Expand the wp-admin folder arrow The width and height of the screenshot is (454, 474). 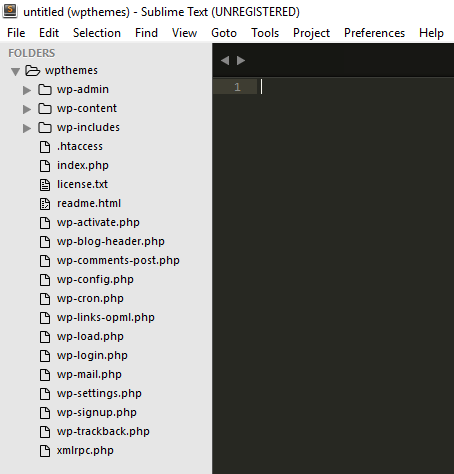coord(27,90)
